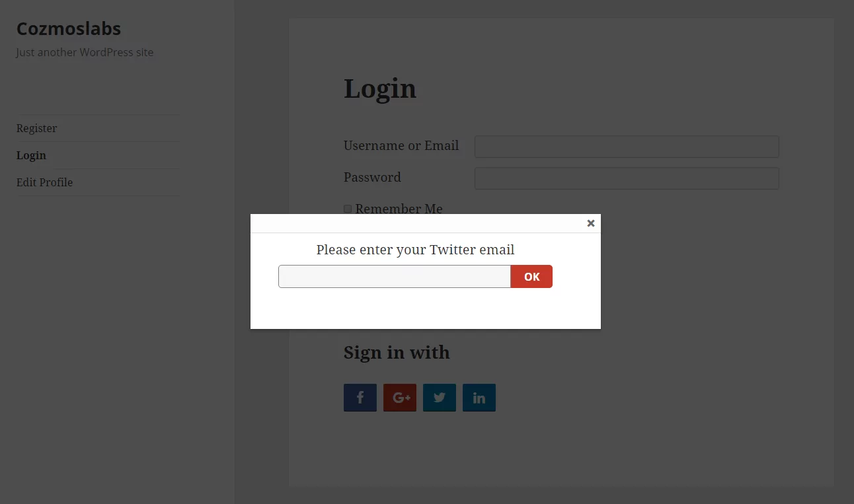Select the 'Sign in with' heading

tap(397, 353)
